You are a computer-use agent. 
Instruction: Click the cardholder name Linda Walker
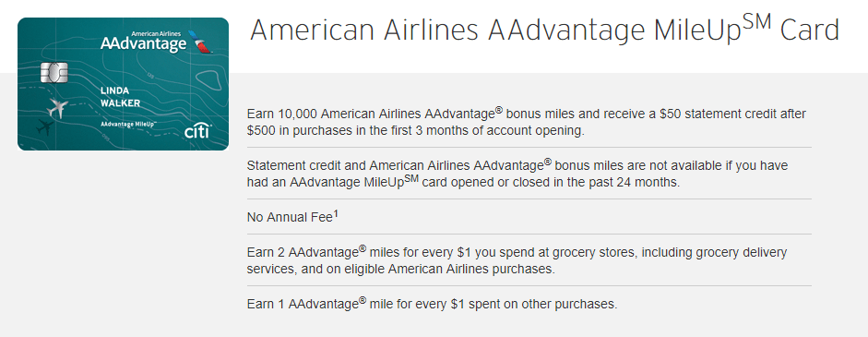pos(120,96)
